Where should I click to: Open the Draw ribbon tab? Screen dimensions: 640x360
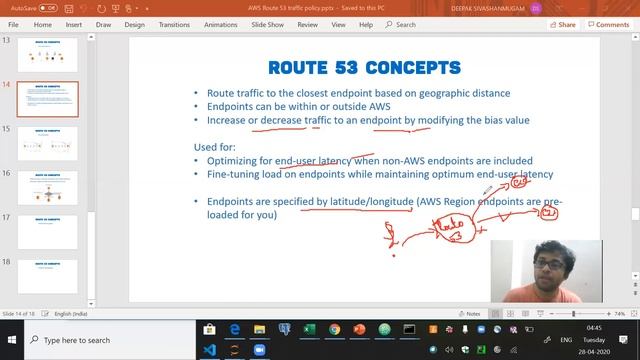(x=103, y=24)
